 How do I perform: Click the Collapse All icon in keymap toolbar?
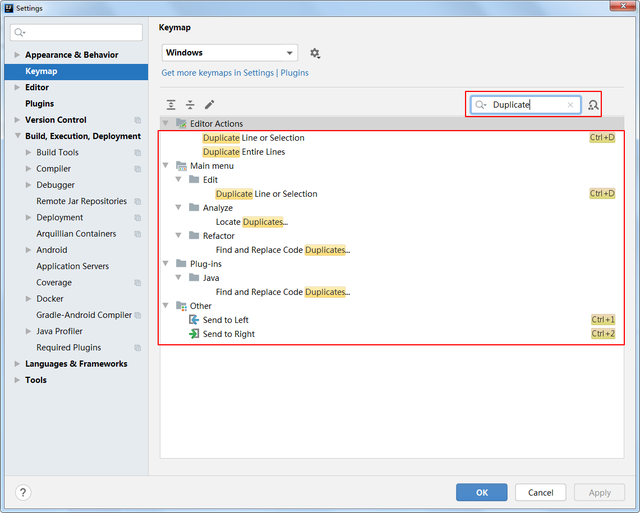[190, 105]
